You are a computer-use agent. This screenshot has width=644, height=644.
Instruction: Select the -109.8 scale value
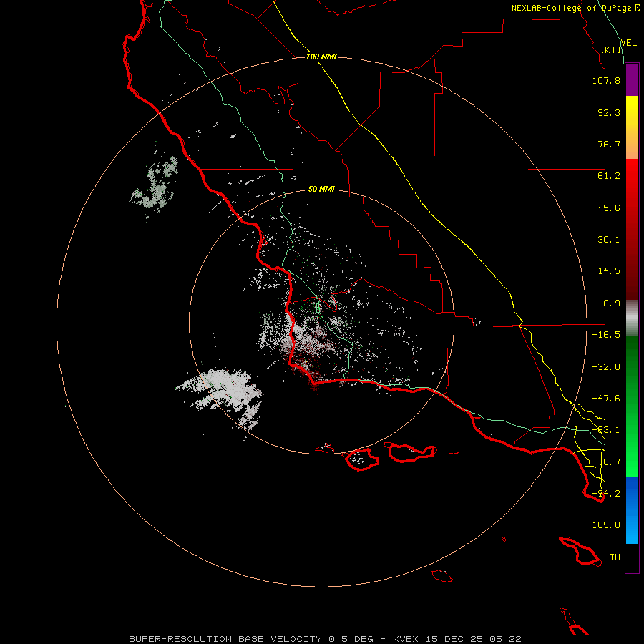click(x=603, y=525)
